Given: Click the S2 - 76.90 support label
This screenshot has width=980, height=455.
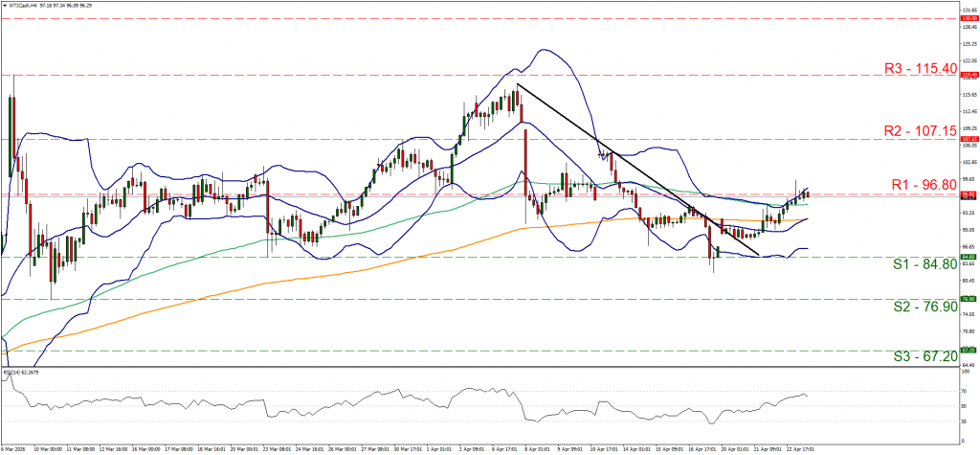Looking at the screenshot, I should (922, 307).
